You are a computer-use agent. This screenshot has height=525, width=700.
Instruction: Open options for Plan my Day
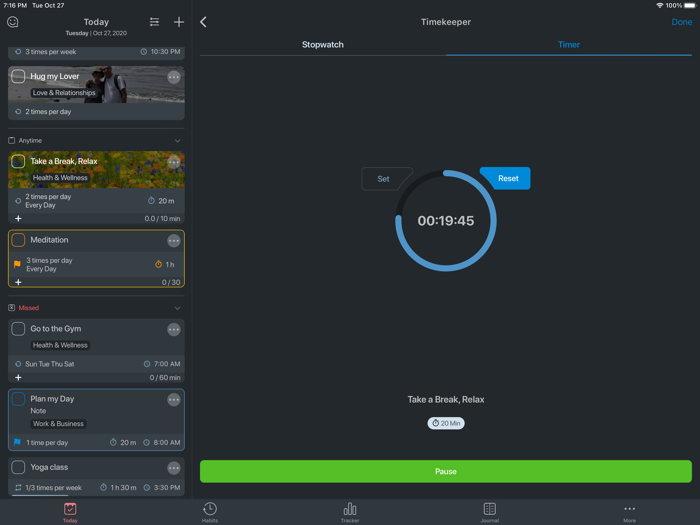click(174, 400)
